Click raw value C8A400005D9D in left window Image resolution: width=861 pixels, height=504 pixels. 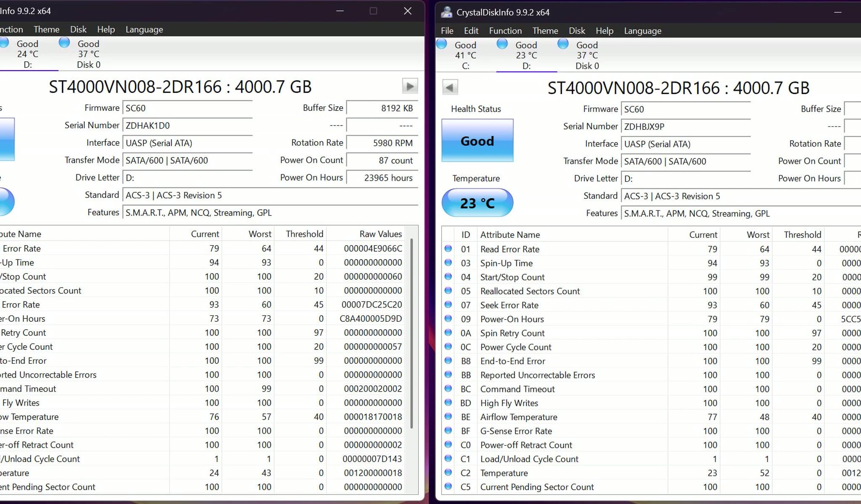coord(371,319)
